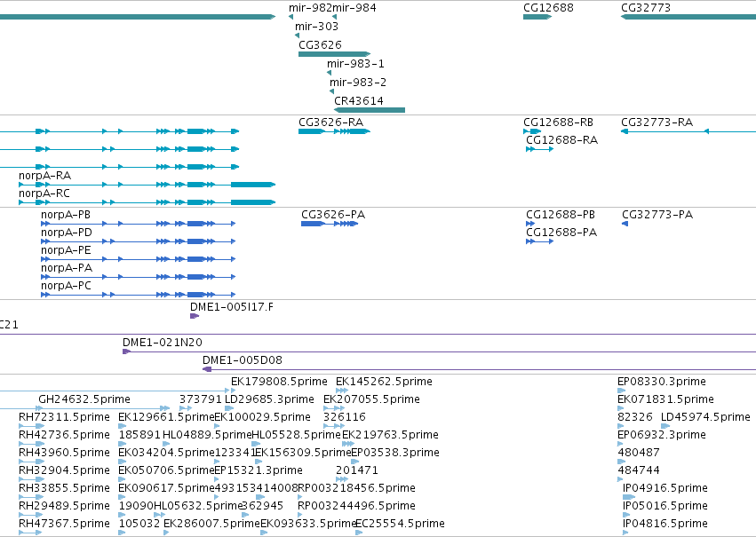
Task: Click the norpA-RC transcript label
Action: 44,193
